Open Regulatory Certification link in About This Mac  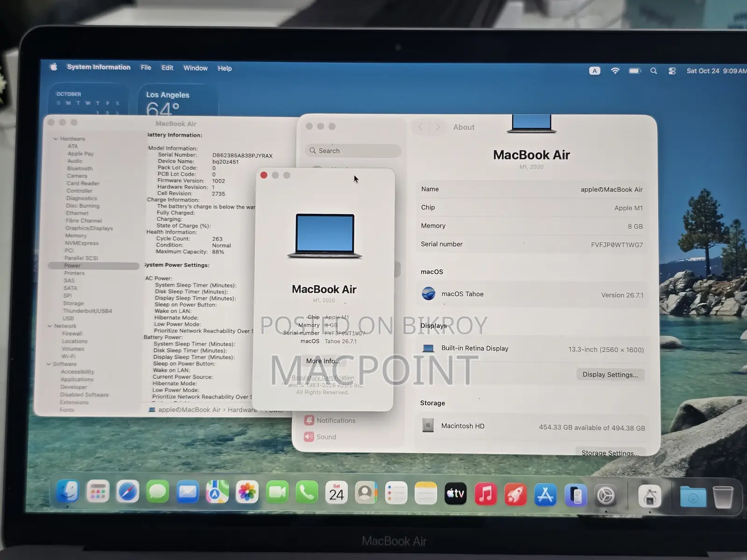(323, 378)
